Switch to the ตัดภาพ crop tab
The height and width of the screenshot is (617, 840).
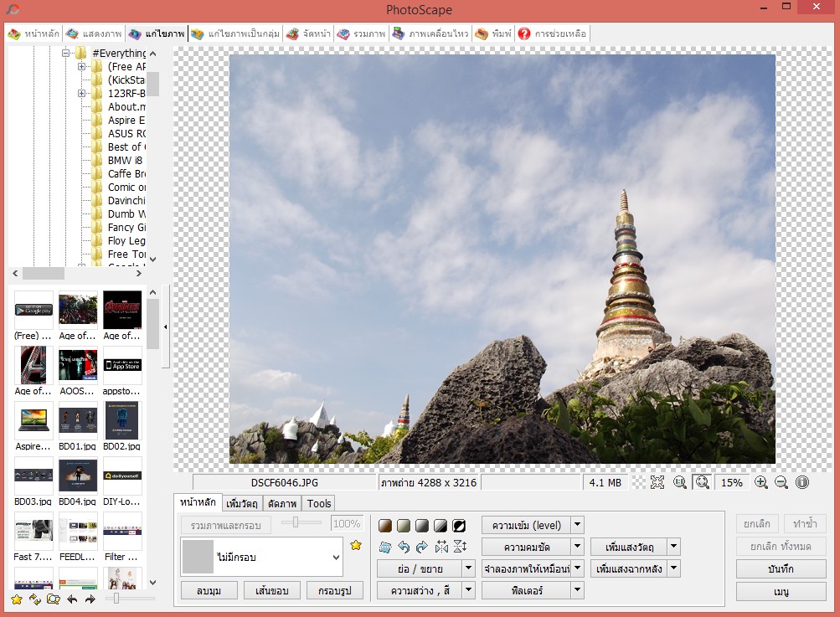pyautogui.click(x=282, y=503)
